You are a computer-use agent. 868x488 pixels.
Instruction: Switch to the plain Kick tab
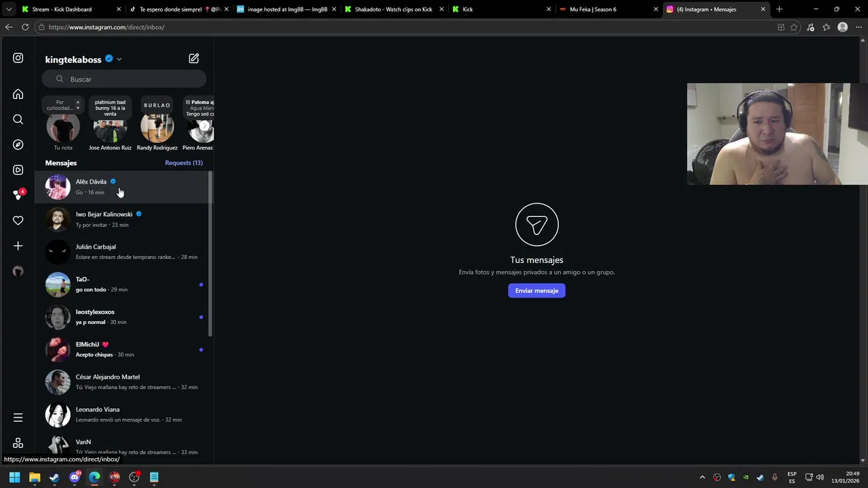pyautogui.click(x=500, y=9)
